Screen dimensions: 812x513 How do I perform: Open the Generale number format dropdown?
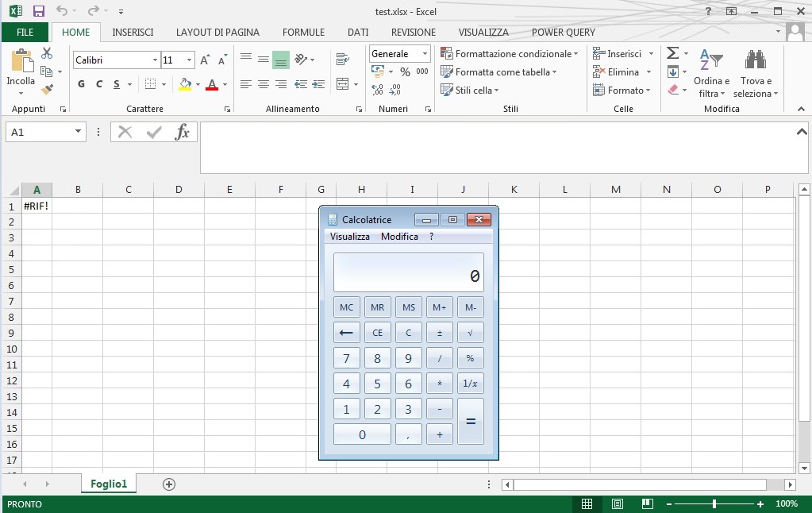pos(425,53)
